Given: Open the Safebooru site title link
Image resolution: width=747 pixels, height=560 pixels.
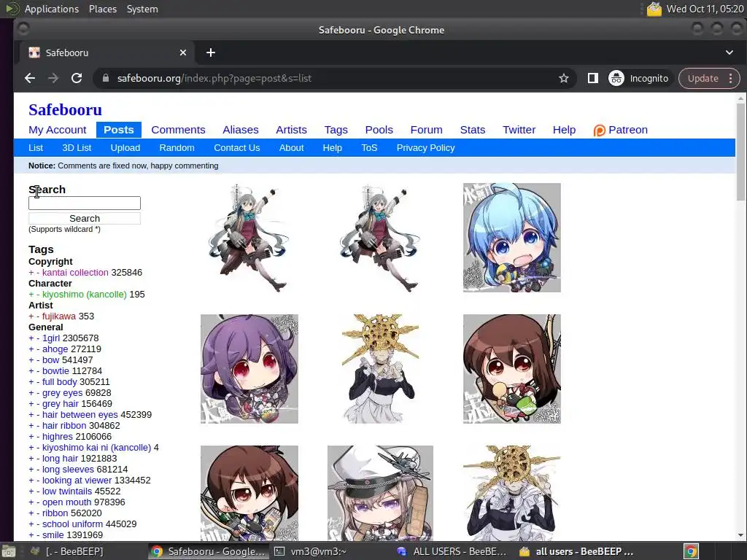Looking at the screenshot, I should (65, 109).
